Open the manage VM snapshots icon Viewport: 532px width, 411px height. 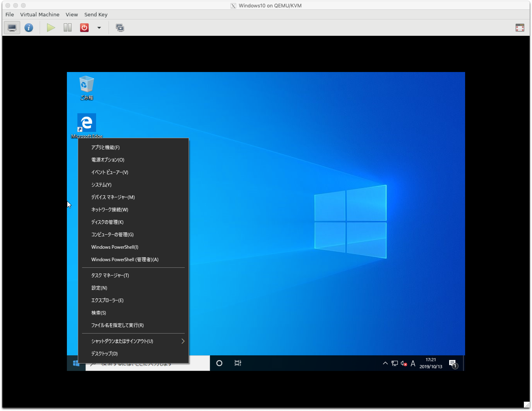[x=120, y=28]
